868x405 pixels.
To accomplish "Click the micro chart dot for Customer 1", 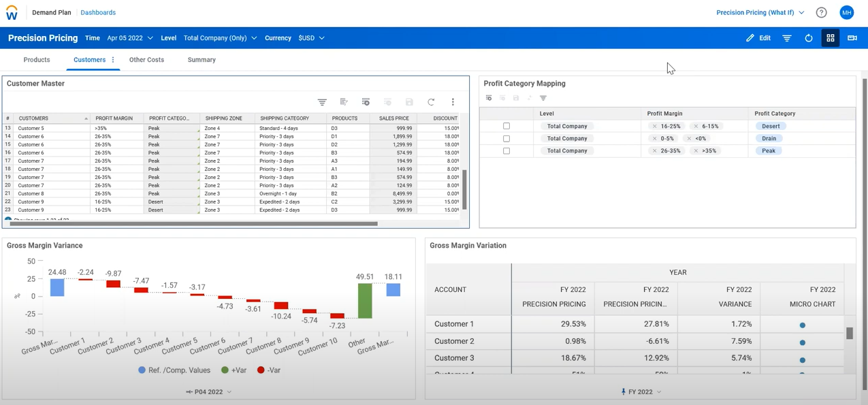I will (801, 324).
